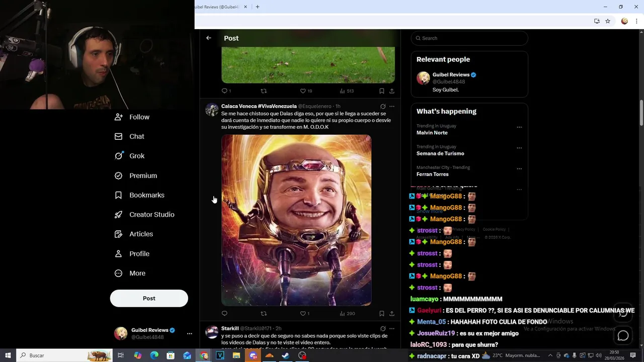Like the Calaca Veneca post with 1 like

[x=305, y=314]
